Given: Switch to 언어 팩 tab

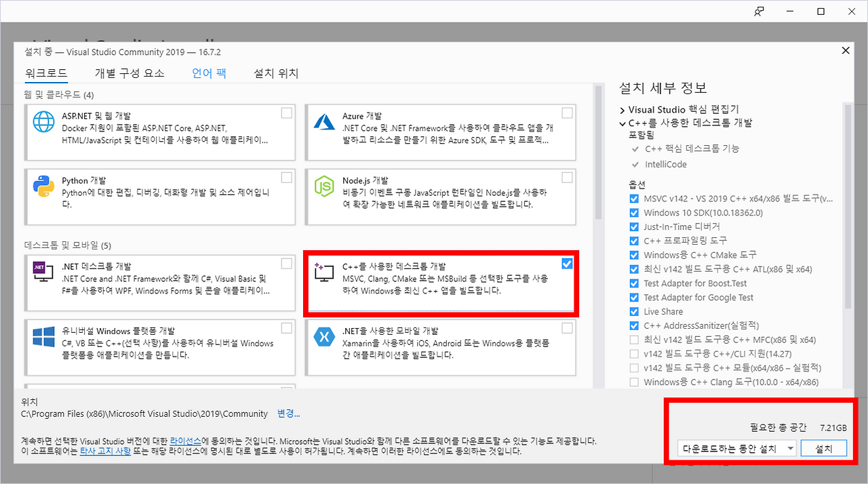Looking at the screenshot, I should (x=209, y=73).
